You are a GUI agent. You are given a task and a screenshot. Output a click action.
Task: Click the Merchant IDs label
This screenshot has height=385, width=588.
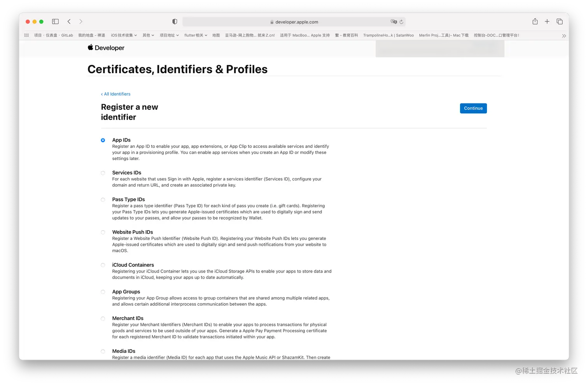click(x=128, y=318)
